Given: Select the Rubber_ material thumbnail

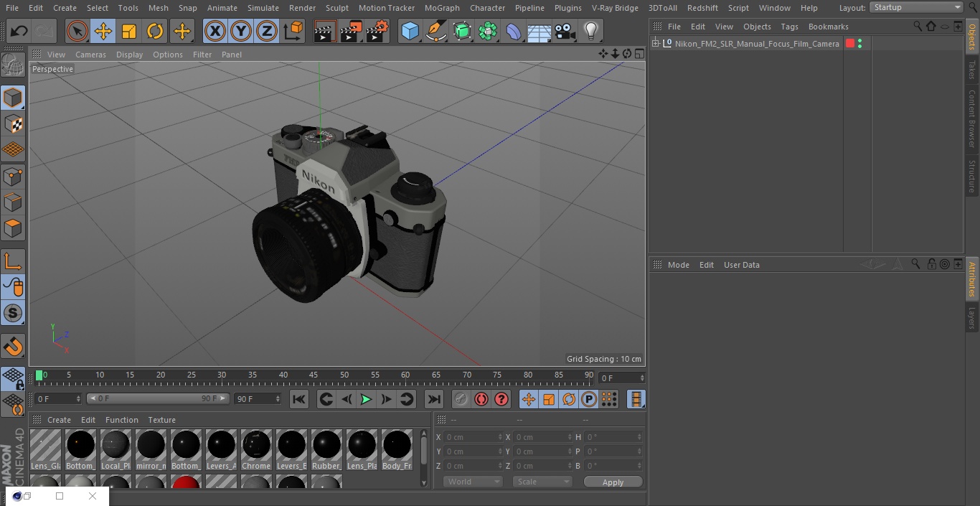Looking at the screenshot, I should click(x=326, y=450).
